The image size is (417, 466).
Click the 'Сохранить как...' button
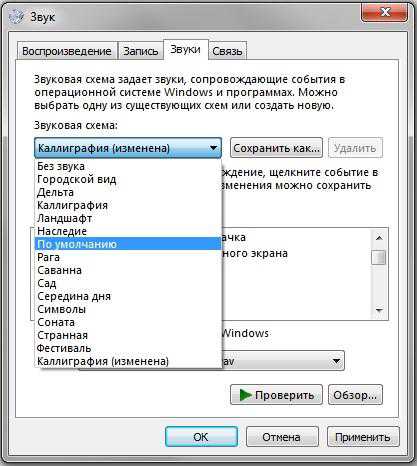[x=276, y=148]
